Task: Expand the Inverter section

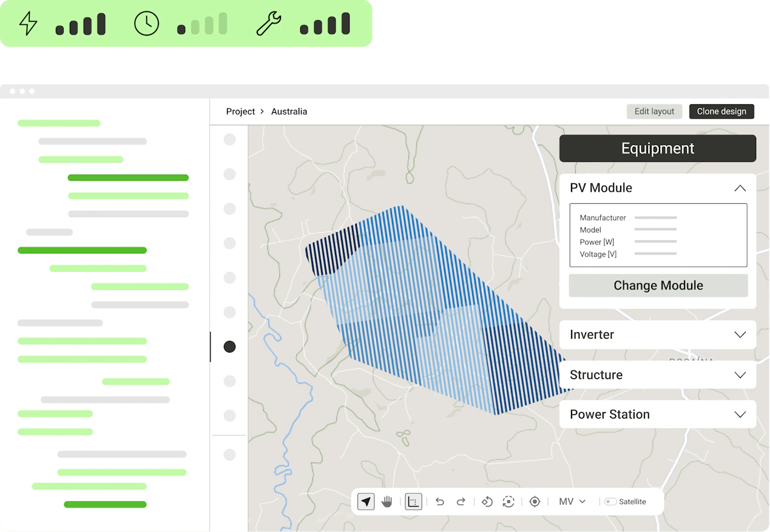Action: (x=740, y=335)
